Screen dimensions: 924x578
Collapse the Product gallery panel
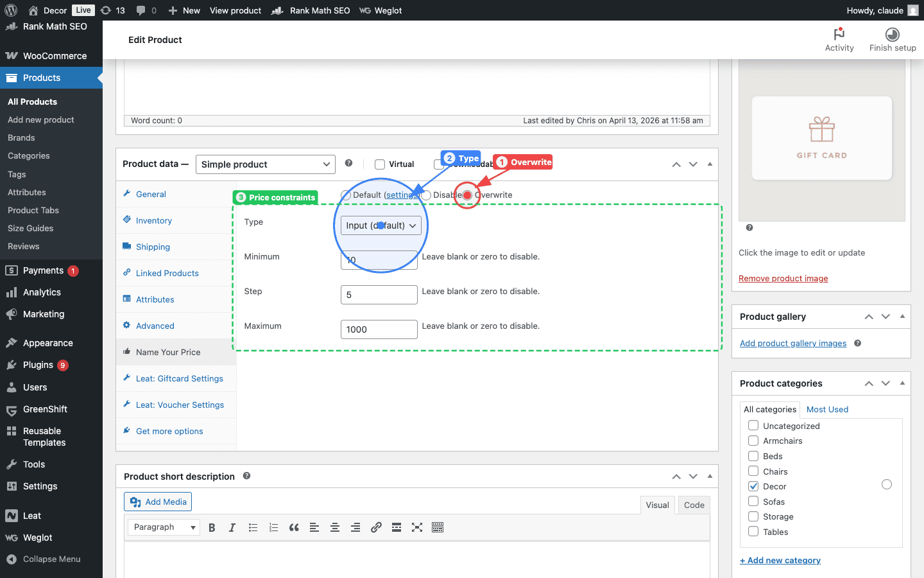(x=902, y=317)
